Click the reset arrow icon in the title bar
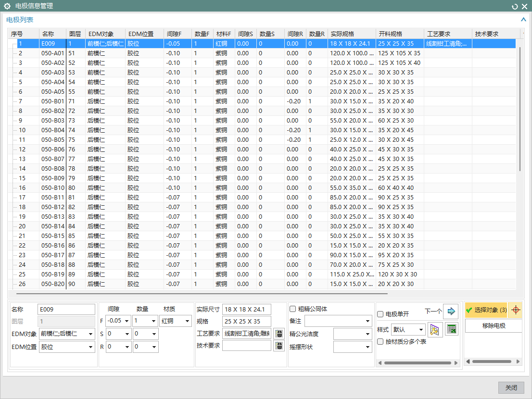532x399 pixels. 515,6
